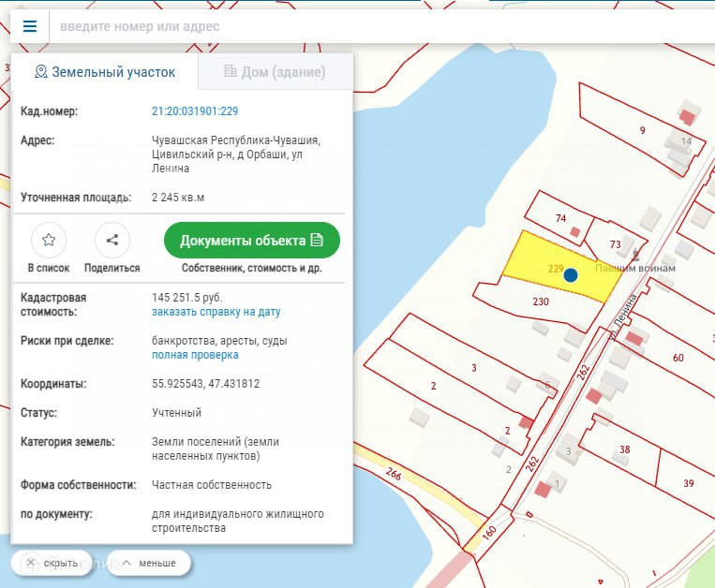Image resolution: width=715 pixels, height=588 pixels.
Task: Collapse details with 'меньше' button
Action: pos(148,563)
